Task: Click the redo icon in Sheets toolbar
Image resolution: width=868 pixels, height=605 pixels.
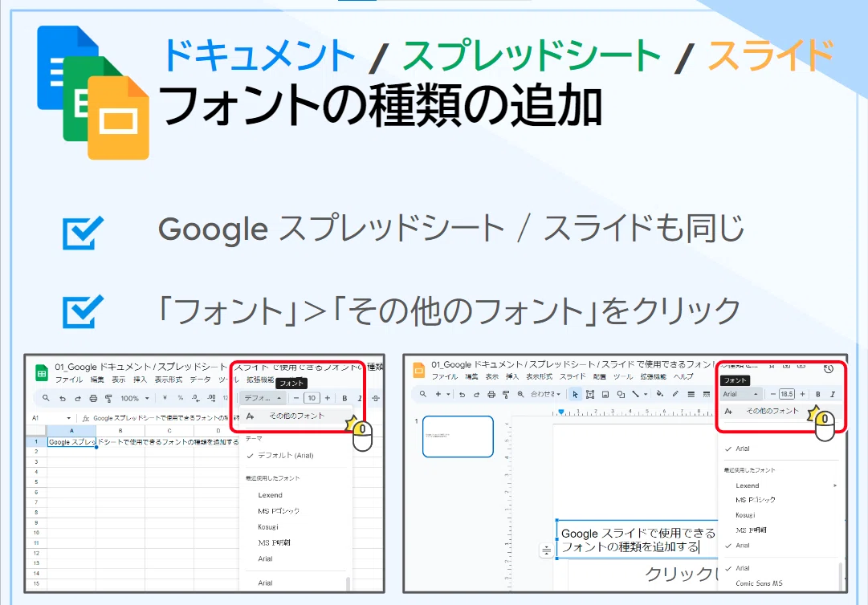Action: (x=78, y=398)
